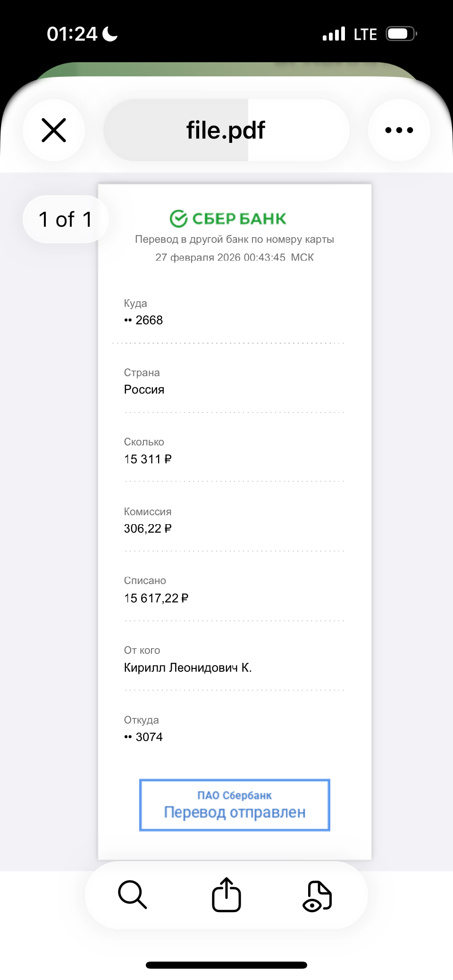Tap the Focus moon icon
This screenshot has width=453, height=980.
click(110, 34)
